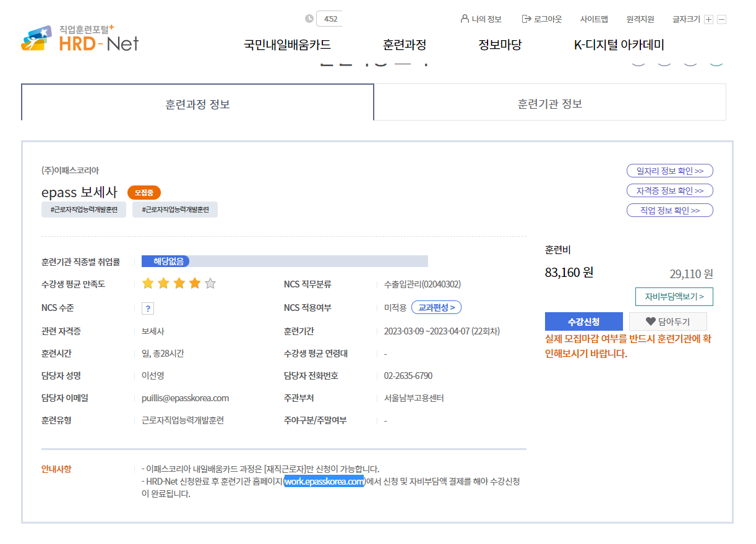This screenshot has width=756, height=544.
Task: Click 일자리 정보 확인 button
Action: (670, 171)
